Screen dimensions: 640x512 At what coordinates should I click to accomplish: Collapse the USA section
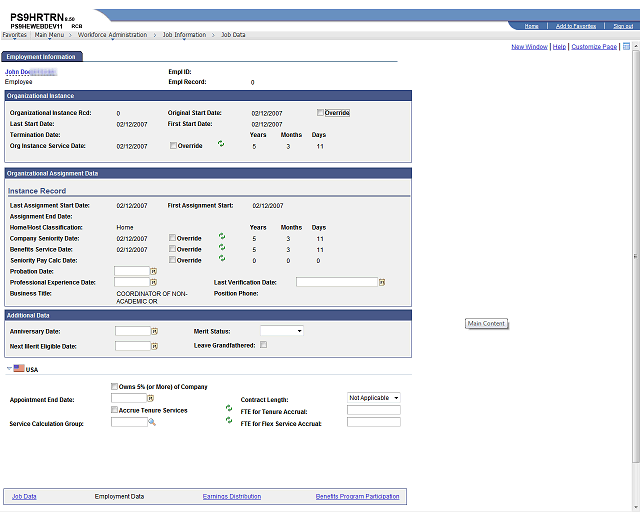(9, 369)
